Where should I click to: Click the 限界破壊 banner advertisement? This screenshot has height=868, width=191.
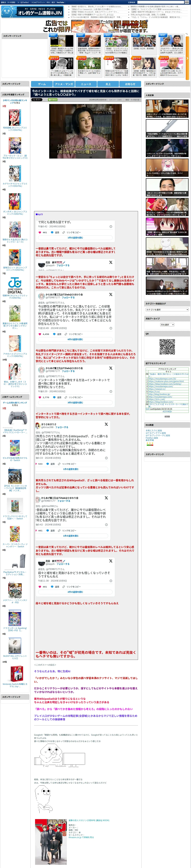point(96,26)
